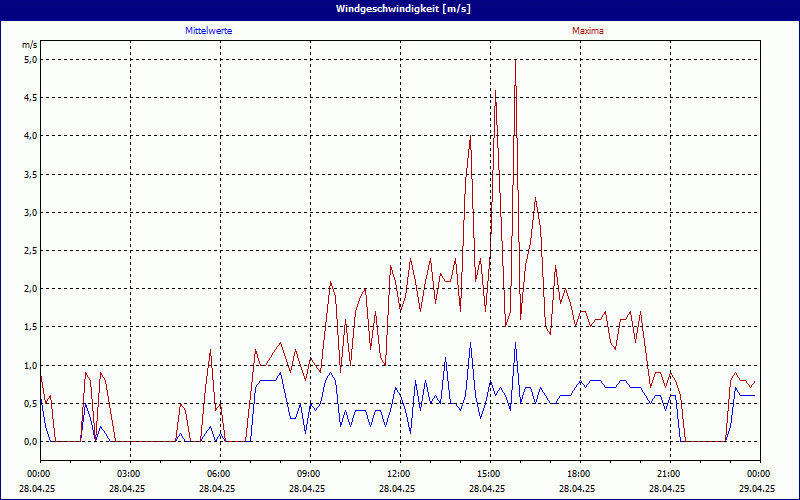This screenshot has width=800, height=500.
Task: Click the m/s unit label on the y-axis
Action: coord(29,45)
